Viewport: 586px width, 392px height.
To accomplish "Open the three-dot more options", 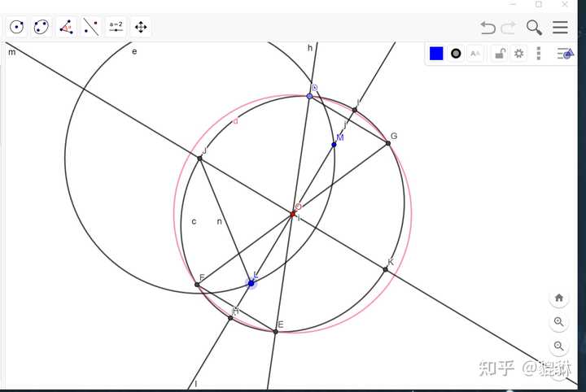I will (x=539, y=54).
